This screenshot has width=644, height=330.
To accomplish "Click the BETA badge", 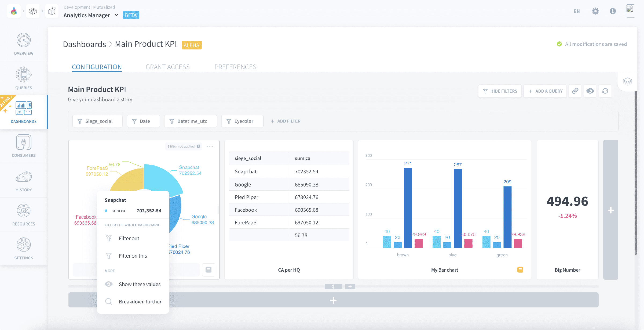I will [131, 15].
